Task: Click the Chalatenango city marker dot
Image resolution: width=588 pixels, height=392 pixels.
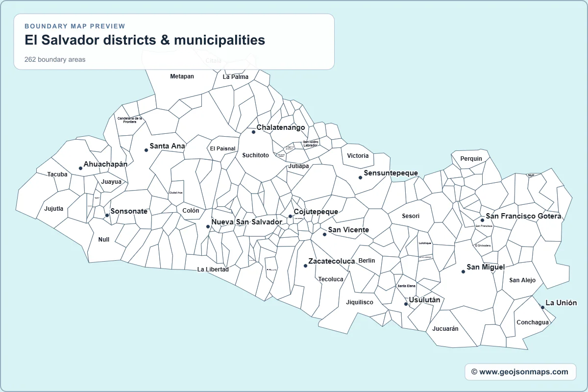Action: (253, 132)
